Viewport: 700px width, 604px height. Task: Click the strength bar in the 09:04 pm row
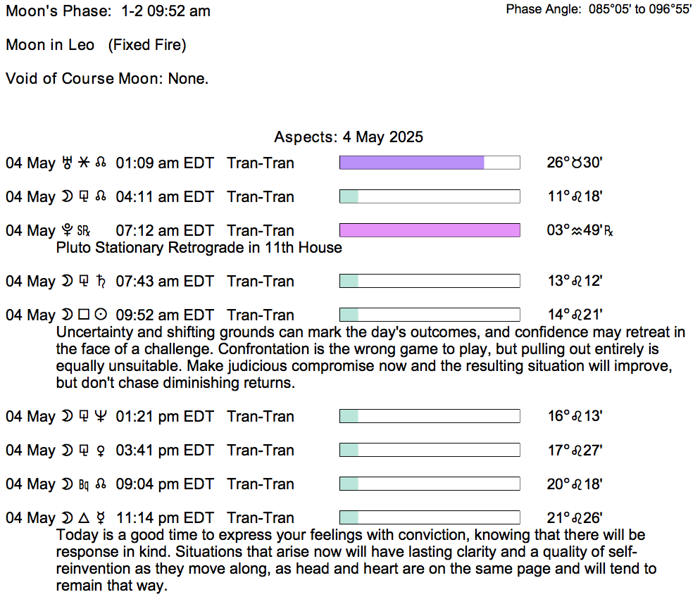coord(430,484)
